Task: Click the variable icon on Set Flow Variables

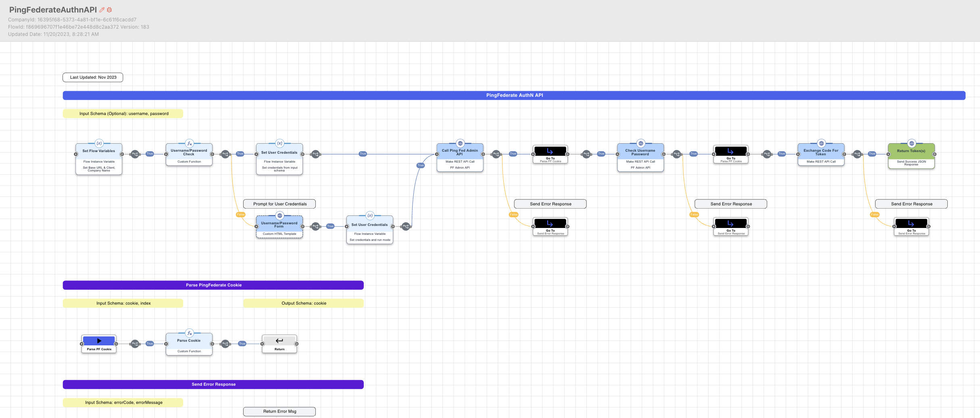Action: click(x=99, y=143)
